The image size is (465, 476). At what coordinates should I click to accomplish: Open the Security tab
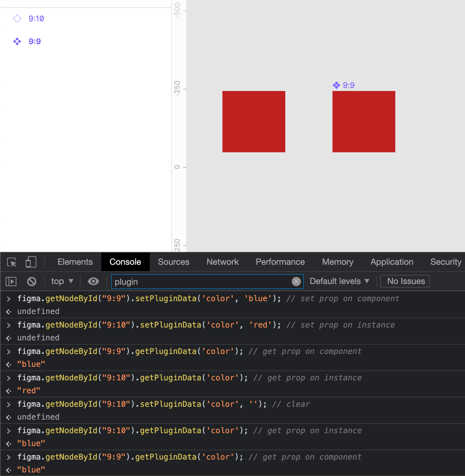[x=446, y=262]
